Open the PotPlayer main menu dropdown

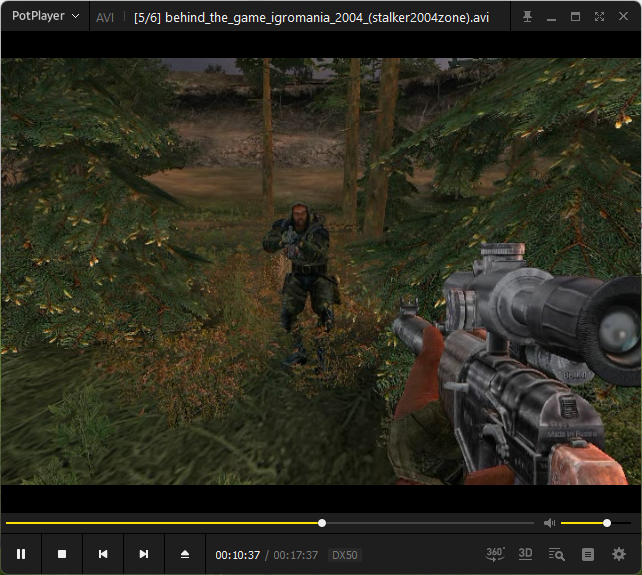45,16
